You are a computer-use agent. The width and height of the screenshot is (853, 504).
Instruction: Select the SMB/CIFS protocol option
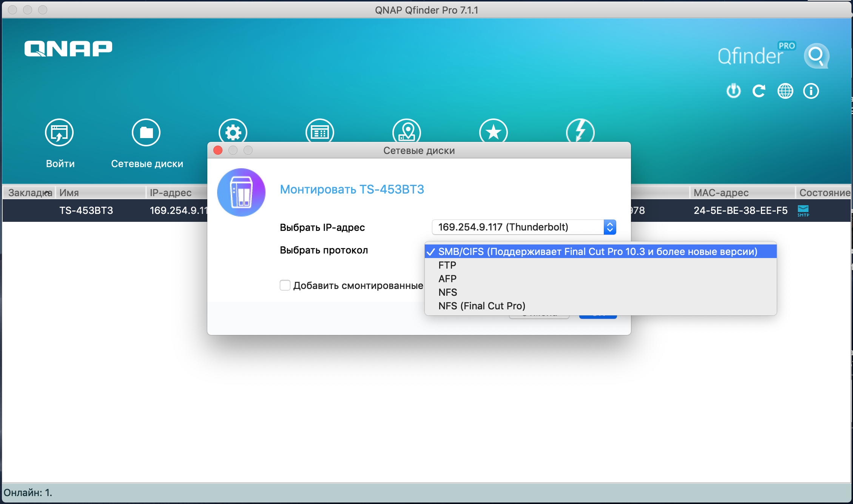point(597,252)
